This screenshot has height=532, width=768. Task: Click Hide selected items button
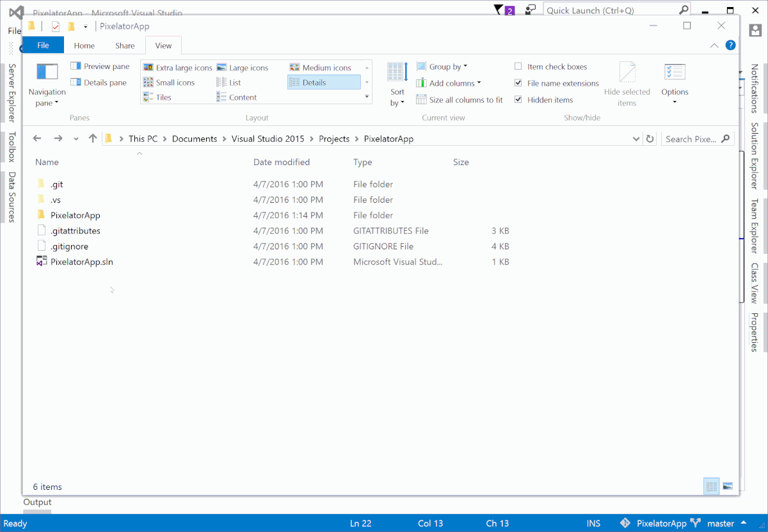click(x=627, y=84)
